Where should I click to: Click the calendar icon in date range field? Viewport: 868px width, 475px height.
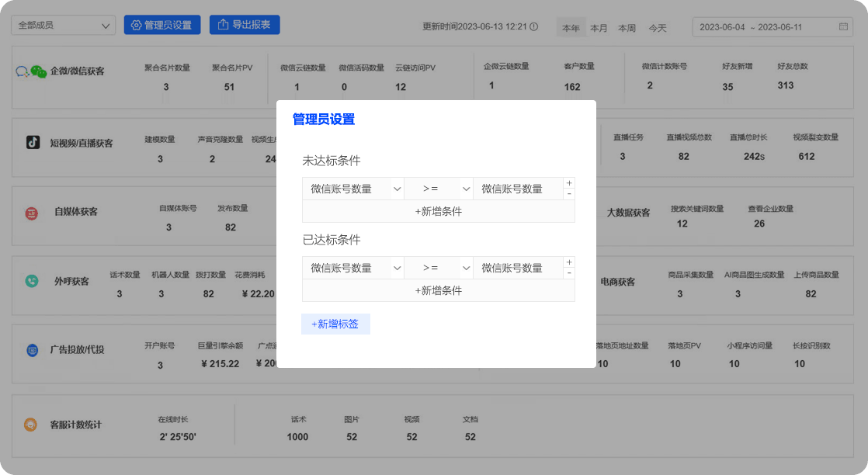[843, 27]
